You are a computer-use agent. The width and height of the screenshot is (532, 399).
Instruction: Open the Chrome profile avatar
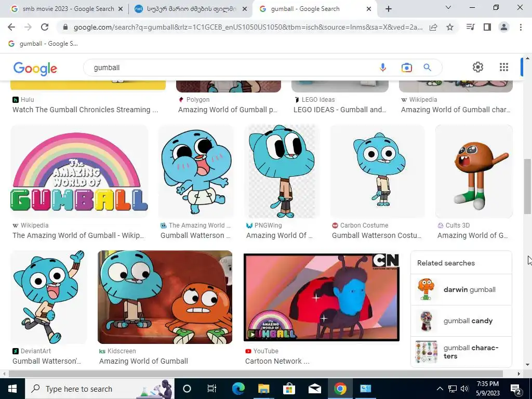pos(504,27)
